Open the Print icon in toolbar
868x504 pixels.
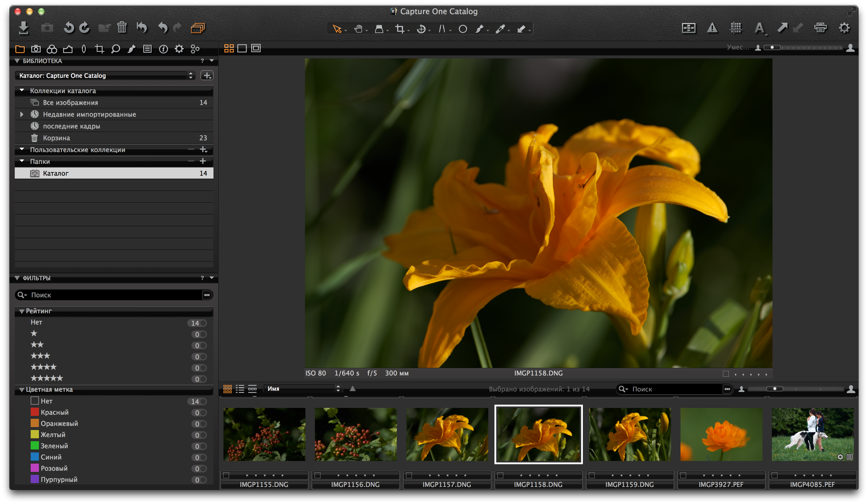click(x=820, y=27)
